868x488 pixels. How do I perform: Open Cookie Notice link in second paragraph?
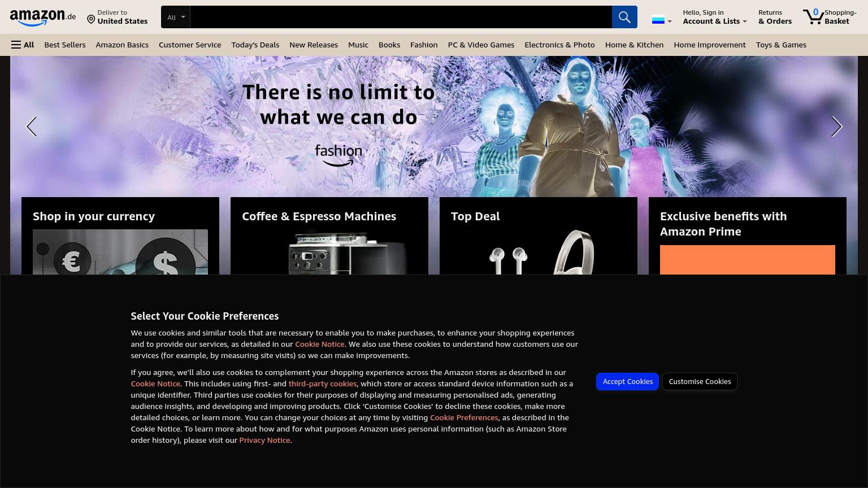[155, 384]
